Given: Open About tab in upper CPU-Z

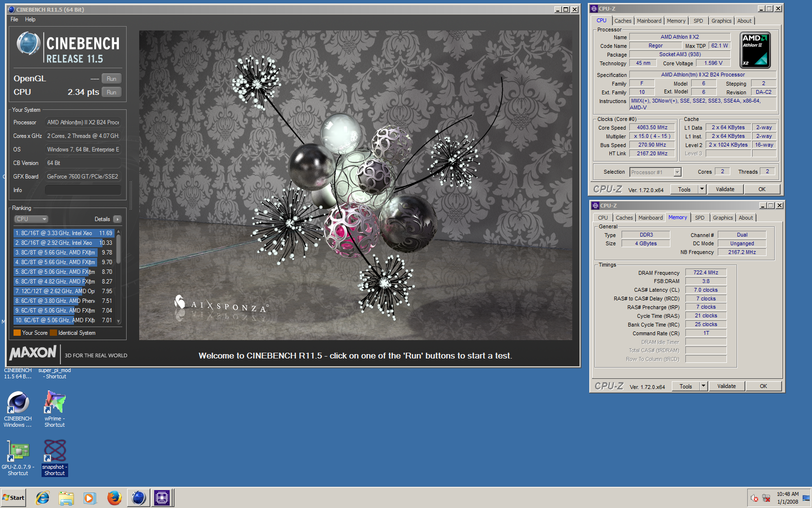Looking at the screenshot, I should point(744,21).
